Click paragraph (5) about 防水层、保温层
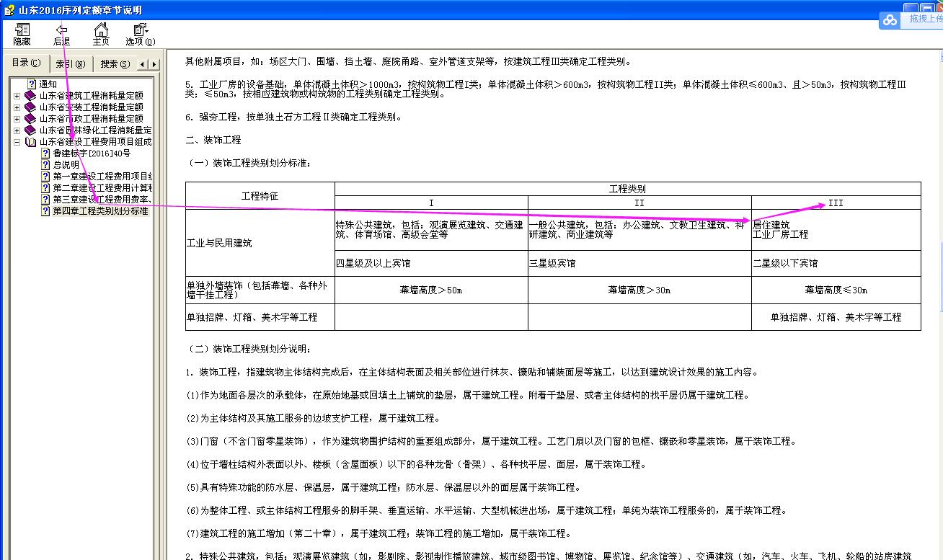 pyautogui.click(x=383, y=487)
